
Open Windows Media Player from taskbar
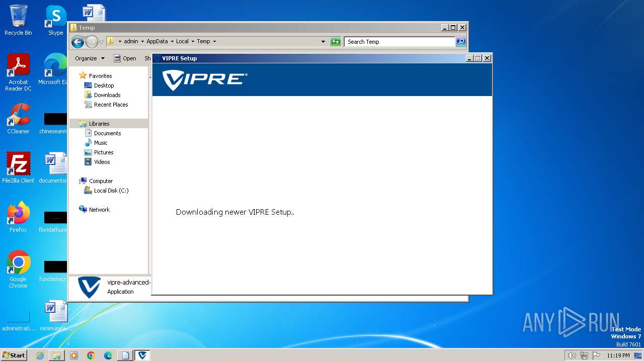pos(74,355)
